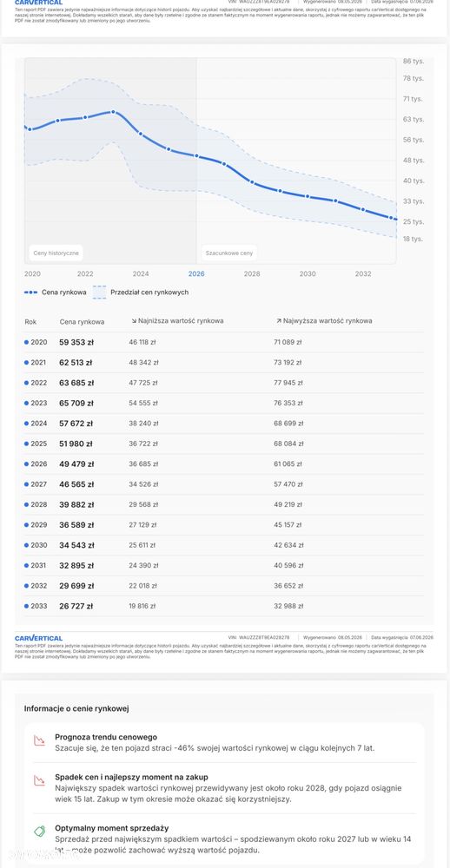Click the up-arrow icon in Najwyższa wartość rynkowa header
Image resolution: width=450 pixels, height=868 pixels.
(278, 321)
